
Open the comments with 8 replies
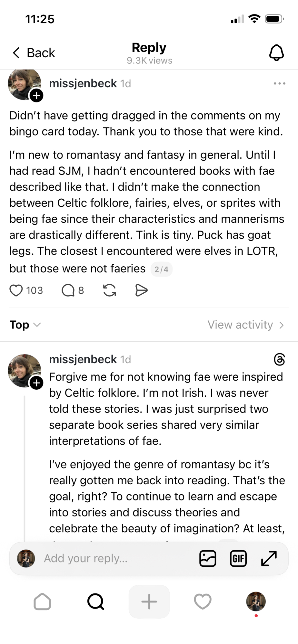(x=68, y=290)
